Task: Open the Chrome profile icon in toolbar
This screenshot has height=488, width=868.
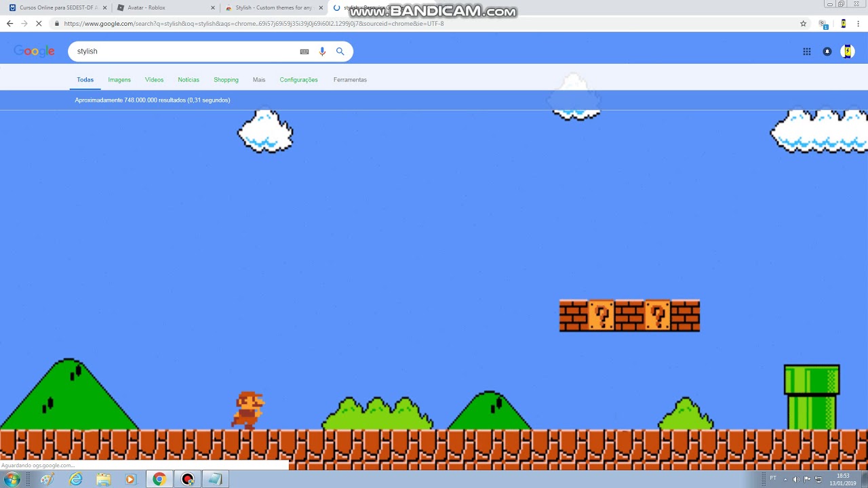Action: pyautogui.click(x=844, y=23)
